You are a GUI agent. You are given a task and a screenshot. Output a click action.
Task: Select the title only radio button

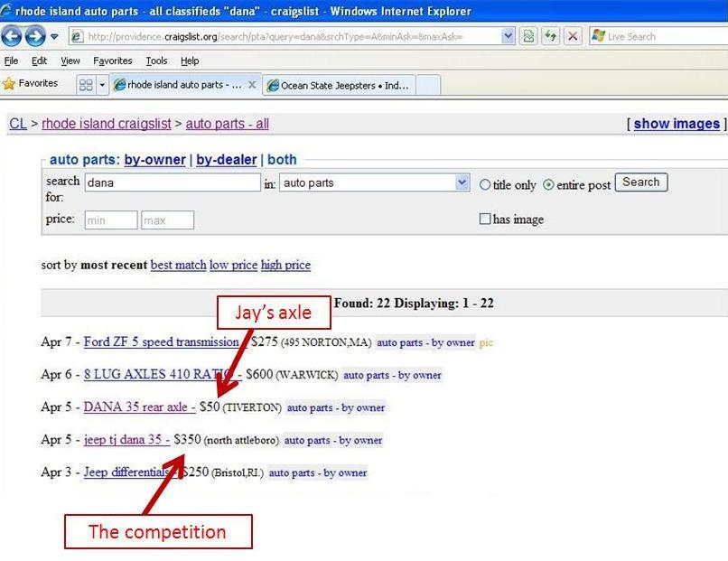(485, 185)
